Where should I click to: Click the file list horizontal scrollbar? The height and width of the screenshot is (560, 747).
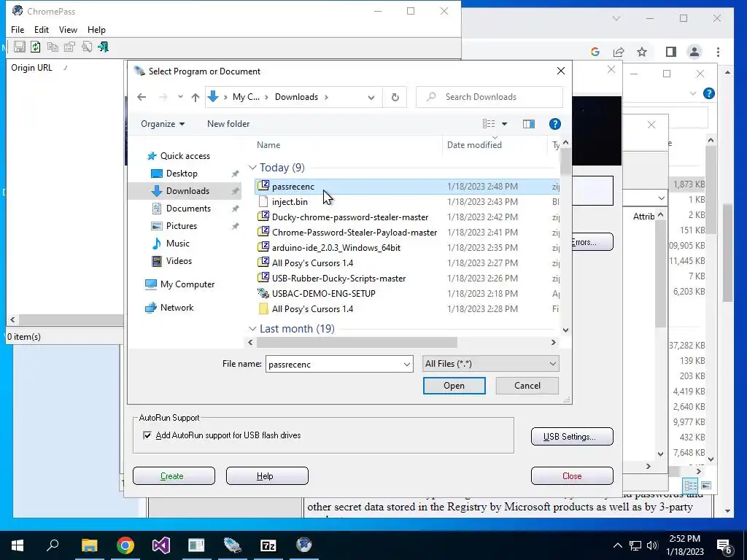(x=357, y=343)
